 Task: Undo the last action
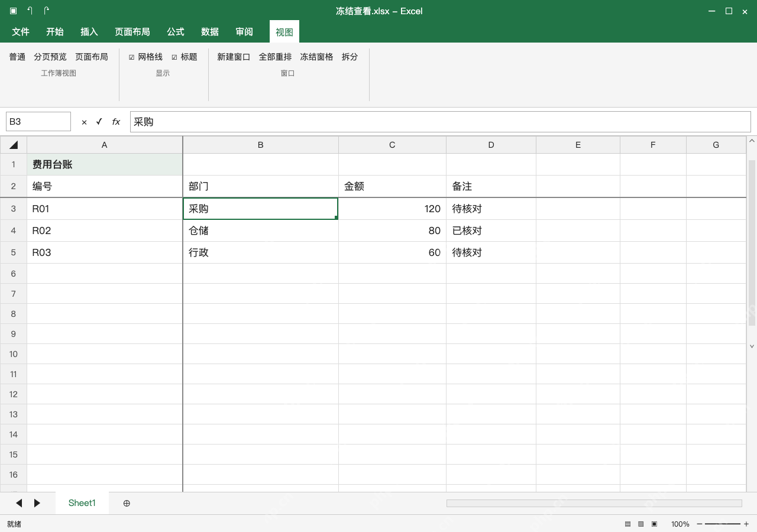tap(30, 11)
